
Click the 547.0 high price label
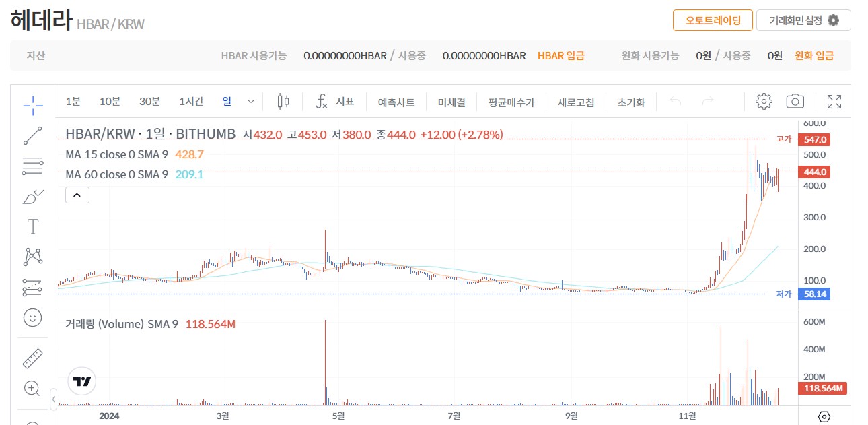click(x=813, y=139)
